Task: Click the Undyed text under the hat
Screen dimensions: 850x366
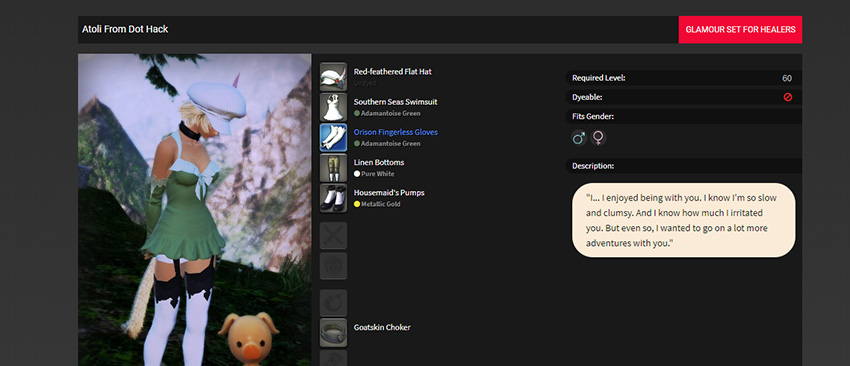Action: coord(365,84)
